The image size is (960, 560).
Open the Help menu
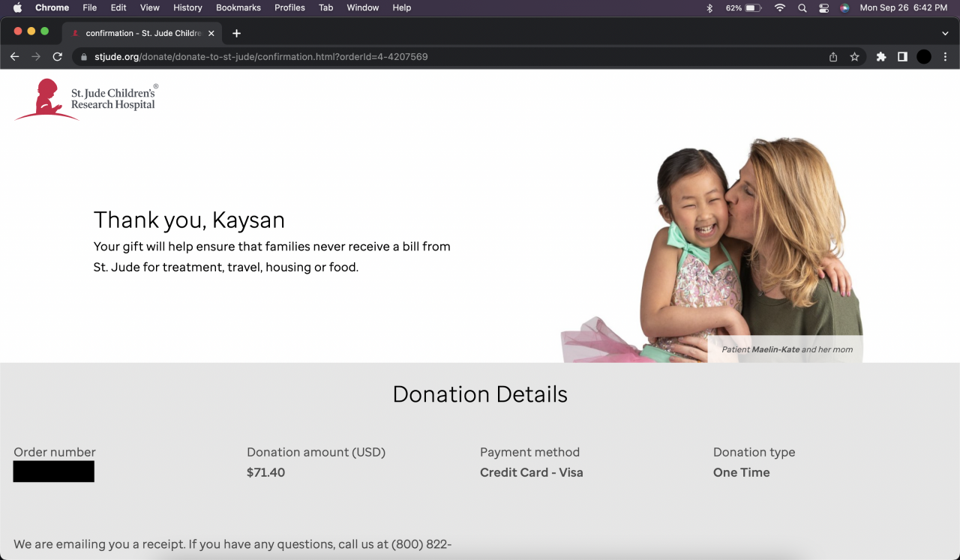[x=402, y=7]
